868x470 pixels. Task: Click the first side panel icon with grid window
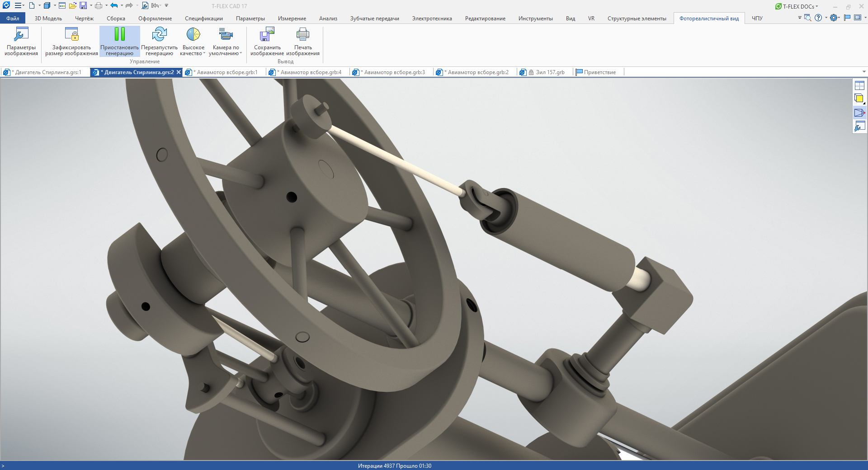click(859, 85)
